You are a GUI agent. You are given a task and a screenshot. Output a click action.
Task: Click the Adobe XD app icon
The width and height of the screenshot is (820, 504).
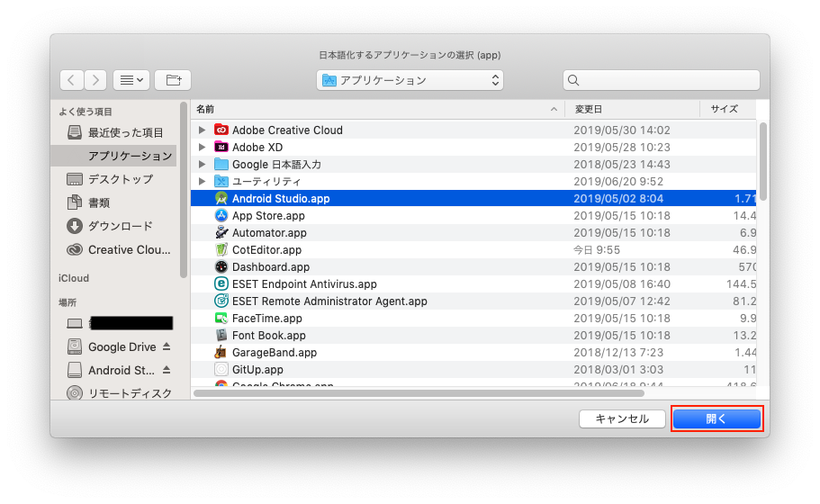(221, 147)
